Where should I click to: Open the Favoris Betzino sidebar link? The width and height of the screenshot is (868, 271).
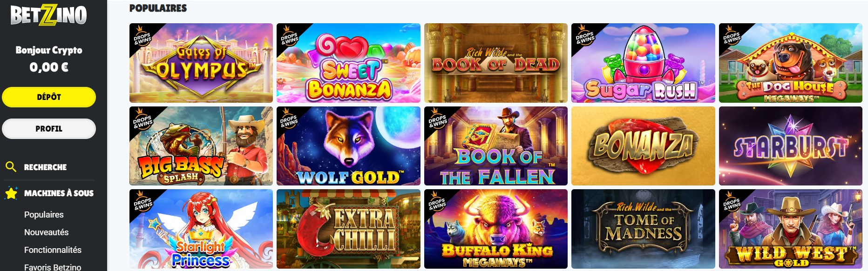coord(53,267)
